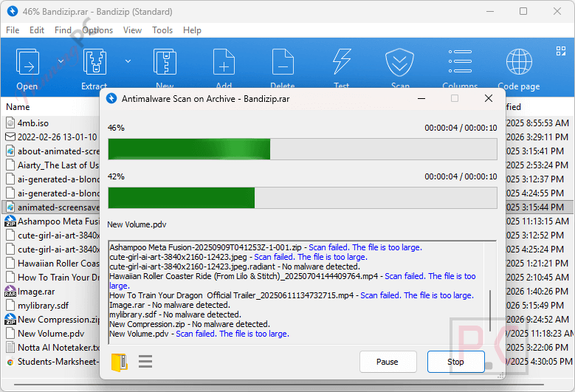This screenshot has height=392, width=575.
Task: Open the Tools menu
Action: 162,30
